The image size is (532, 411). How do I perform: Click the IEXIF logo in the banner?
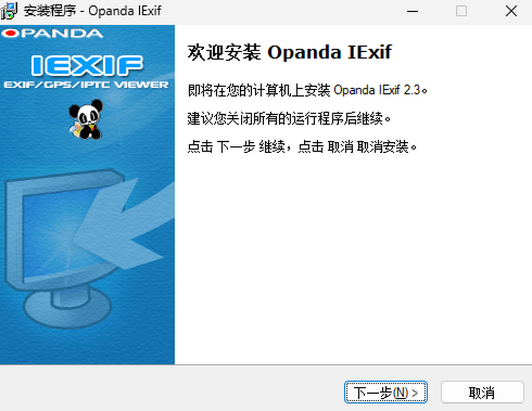(x=87, y=65)
